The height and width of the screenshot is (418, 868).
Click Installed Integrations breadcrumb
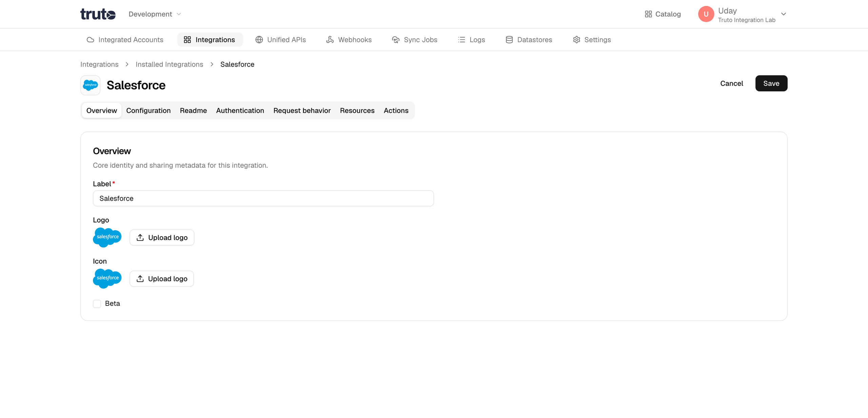[x=170, y=64]
